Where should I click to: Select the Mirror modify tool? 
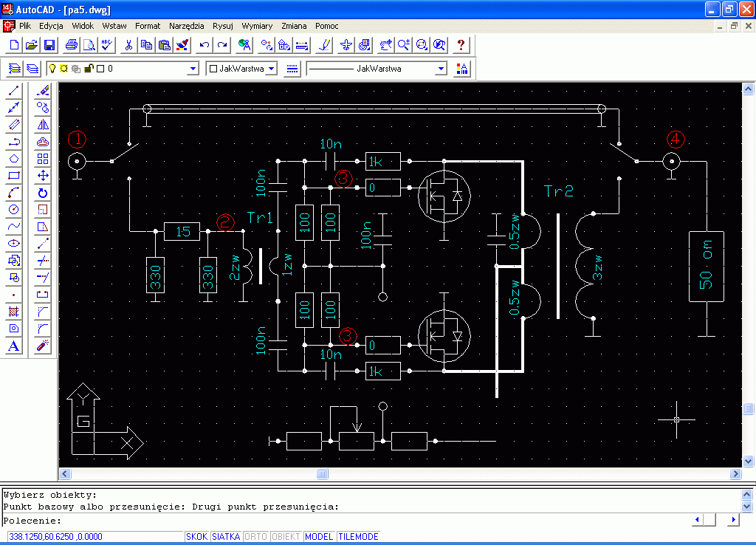(x=43, y=125)
